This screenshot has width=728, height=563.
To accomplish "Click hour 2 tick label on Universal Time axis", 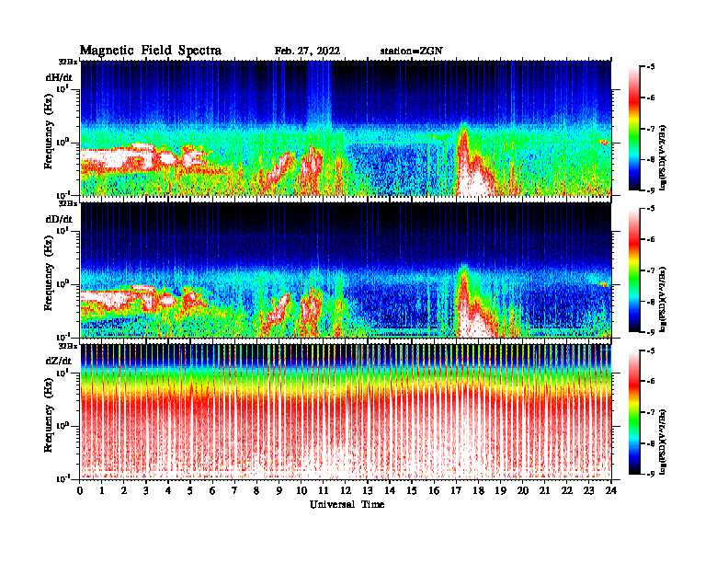I will coord(124,491).
